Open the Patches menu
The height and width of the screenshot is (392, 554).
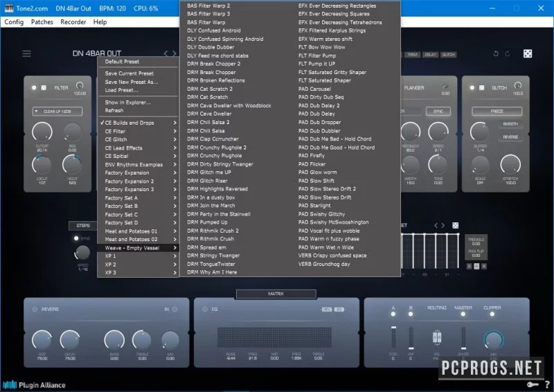tap(42, 22)
